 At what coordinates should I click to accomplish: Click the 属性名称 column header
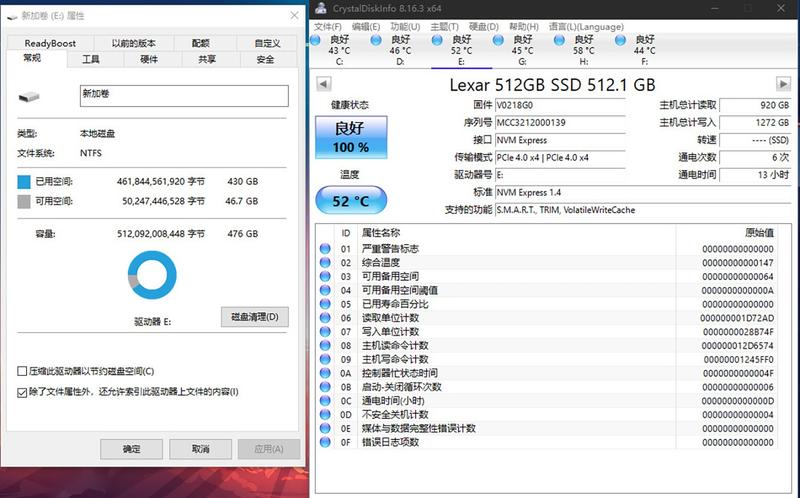[x=517, y=233]
